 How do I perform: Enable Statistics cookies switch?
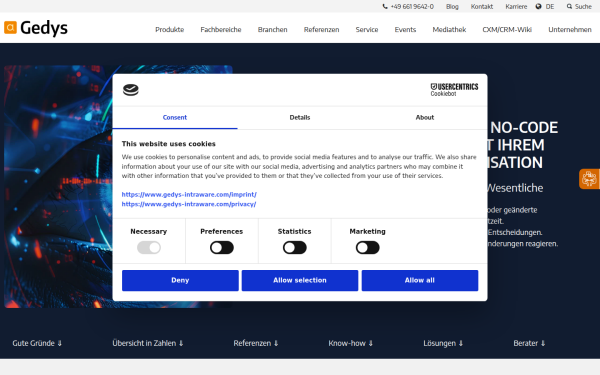click(x=295, y=248)
